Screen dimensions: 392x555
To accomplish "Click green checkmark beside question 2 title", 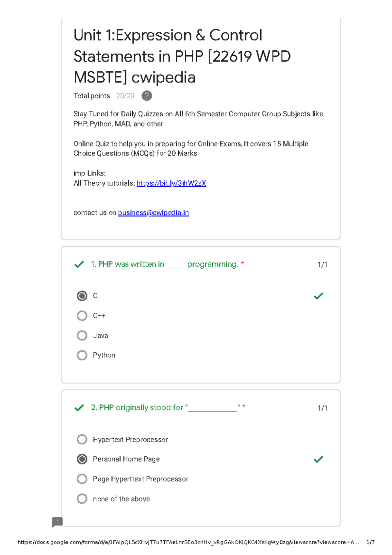I will [79, 408].
